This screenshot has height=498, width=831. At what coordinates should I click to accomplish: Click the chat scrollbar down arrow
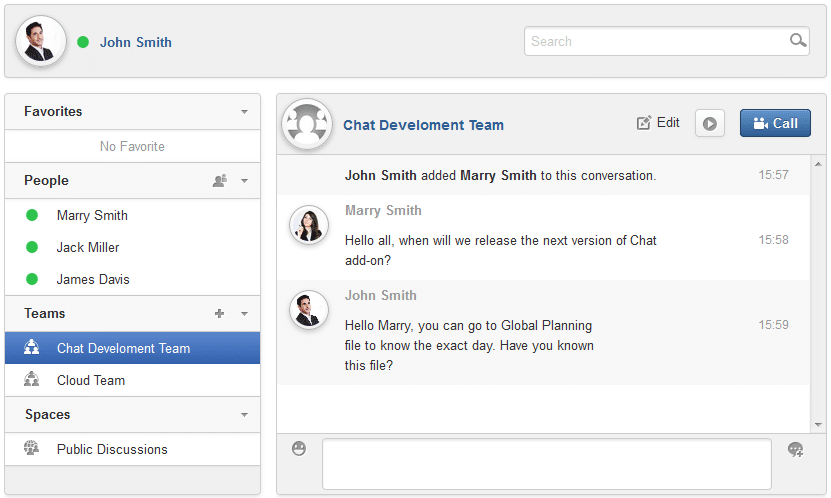click(818, 424)
